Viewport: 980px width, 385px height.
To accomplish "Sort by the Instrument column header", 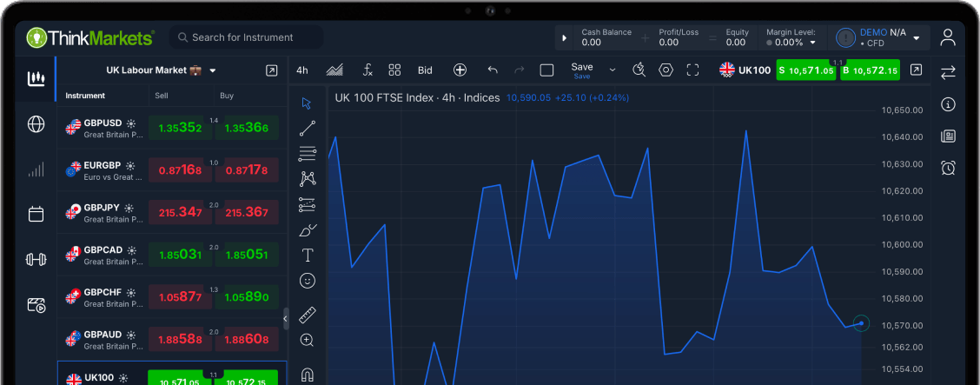I will tap(85, 96).
